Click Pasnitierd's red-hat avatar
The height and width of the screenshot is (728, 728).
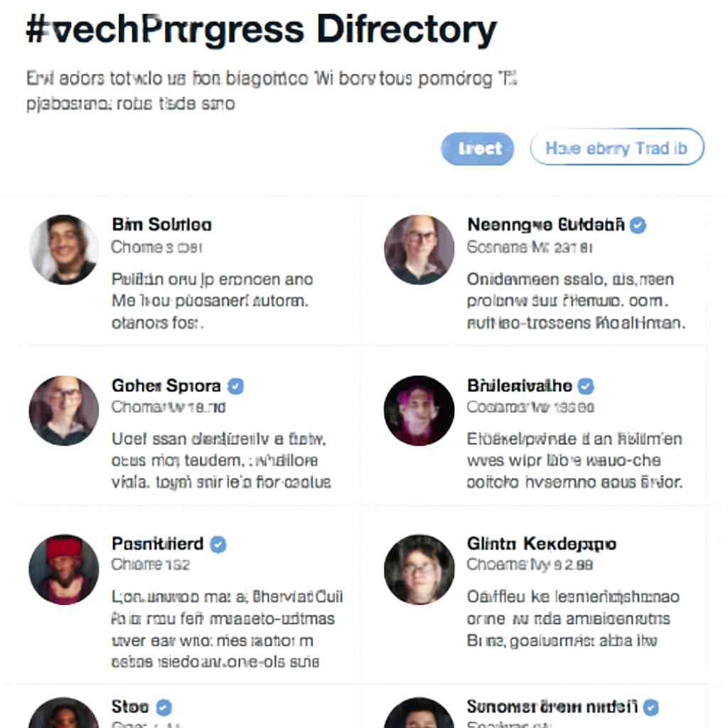pos(63,569)
